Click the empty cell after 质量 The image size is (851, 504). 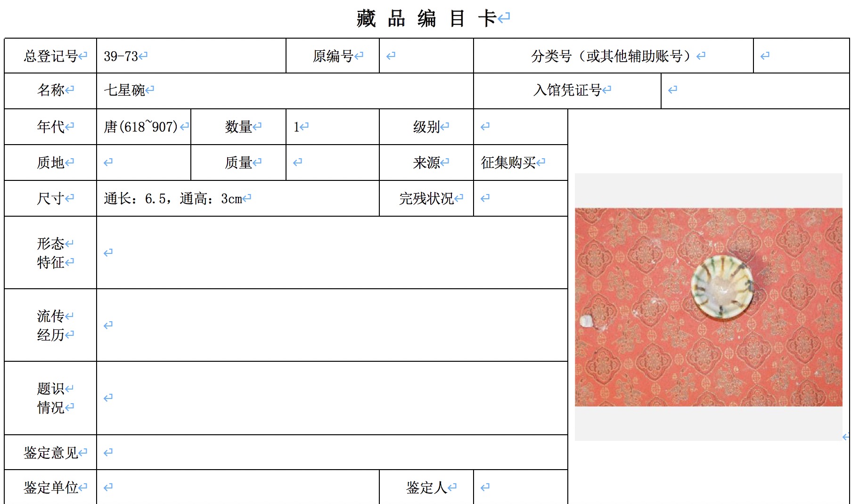point(333,163)
